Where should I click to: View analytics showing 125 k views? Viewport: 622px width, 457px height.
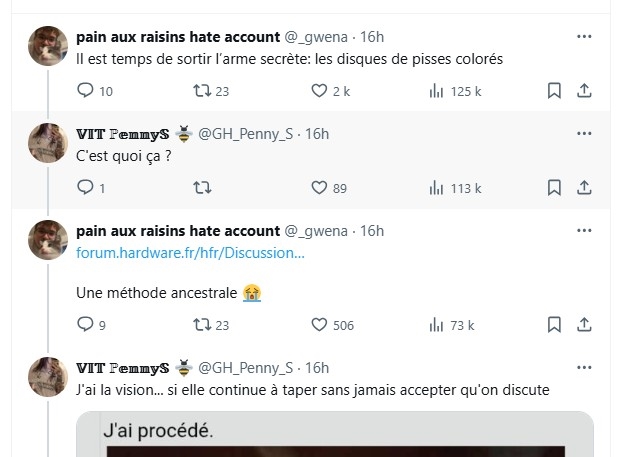[x=436, y=91]
